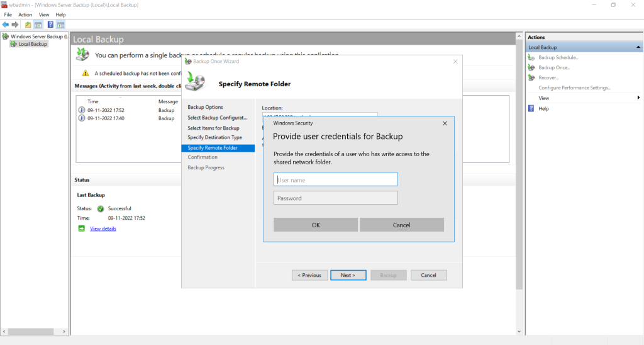Click the Back arrow toolbar icon
The image size is (644, 345).
pos(5,25)
